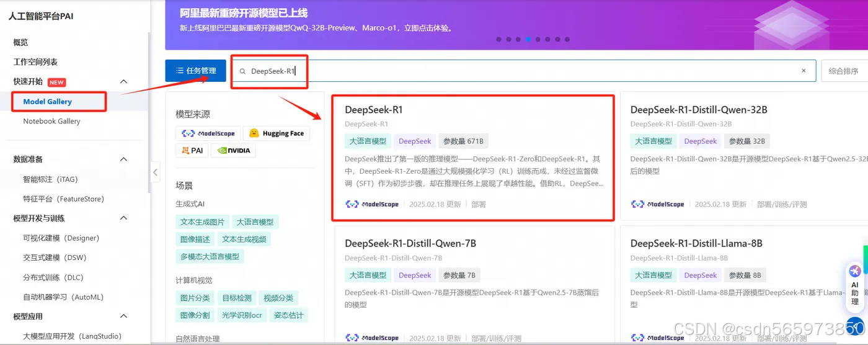Collapse the left sidebar with the arrow handle
868x345 pixels.
point(156,172)
